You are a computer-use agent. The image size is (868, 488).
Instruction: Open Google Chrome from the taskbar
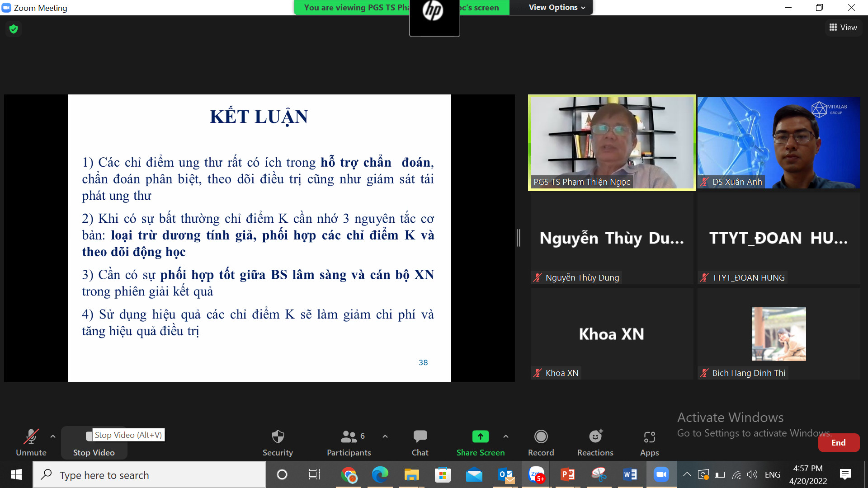(x=349, y=474)
